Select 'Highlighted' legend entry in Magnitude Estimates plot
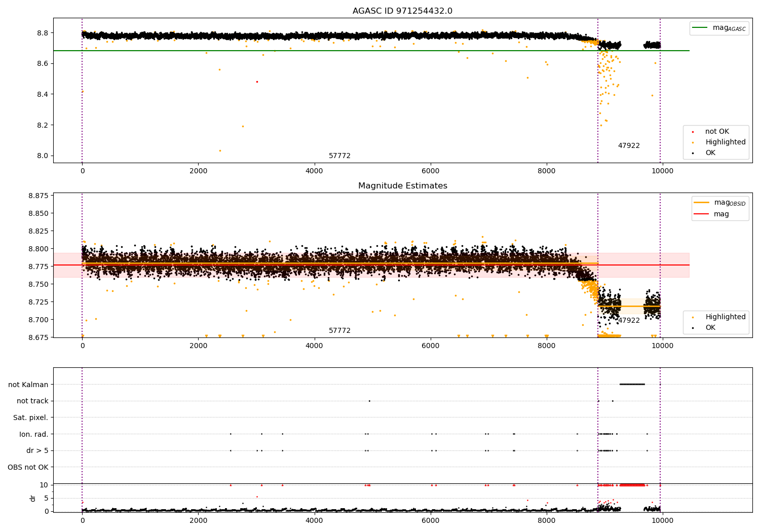Image resolution: width=760 pixels, height=532 pixels. point(726,317)
